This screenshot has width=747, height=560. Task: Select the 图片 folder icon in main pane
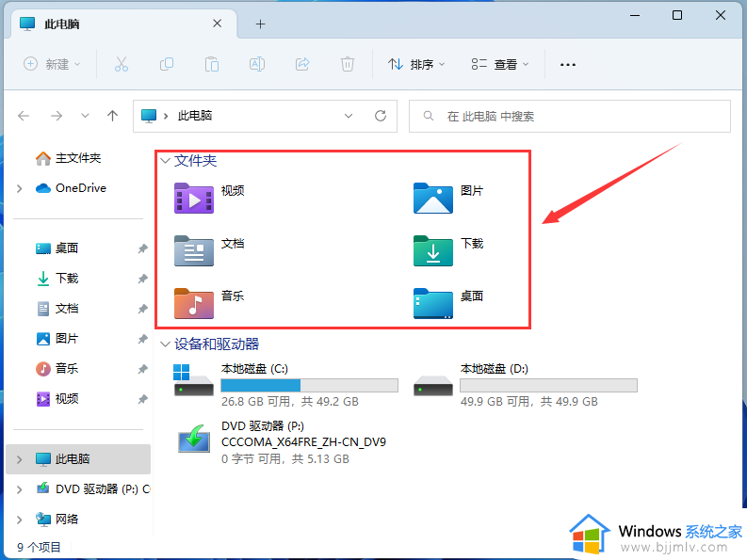(433, 198)
